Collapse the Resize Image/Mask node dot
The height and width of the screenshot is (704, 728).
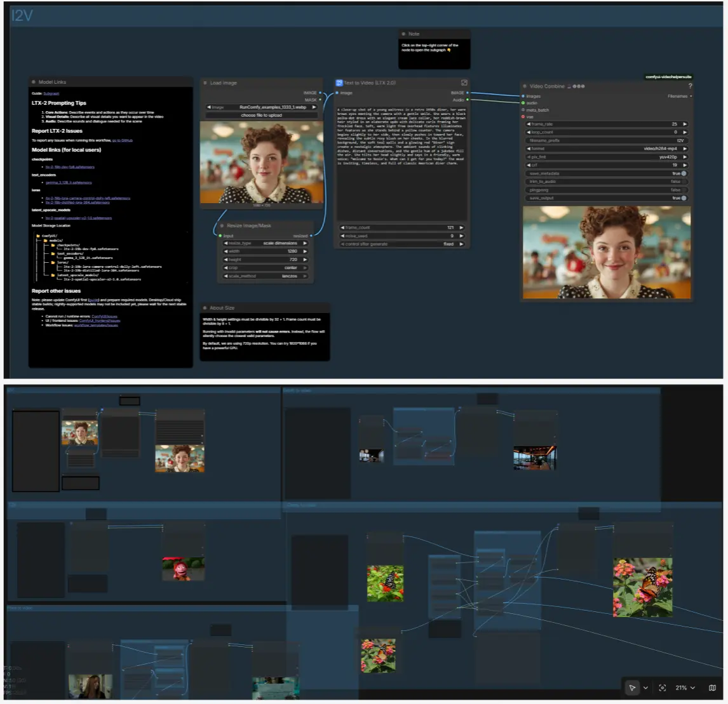(x=222, y=225)
